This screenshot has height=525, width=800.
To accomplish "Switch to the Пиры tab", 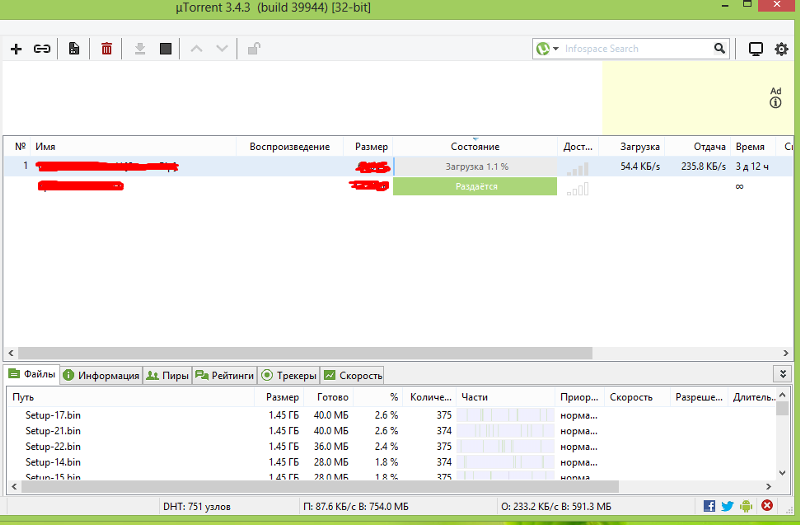I will 167,376.
